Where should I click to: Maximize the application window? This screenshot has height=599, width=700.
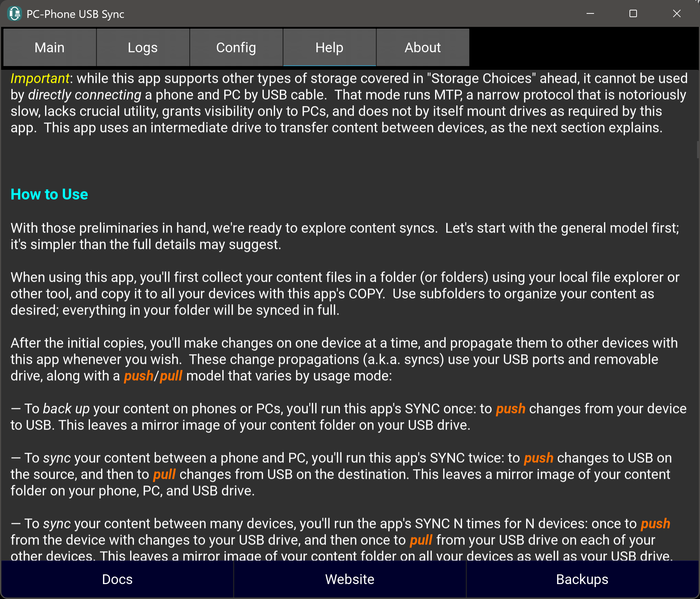tap(633, 14)
